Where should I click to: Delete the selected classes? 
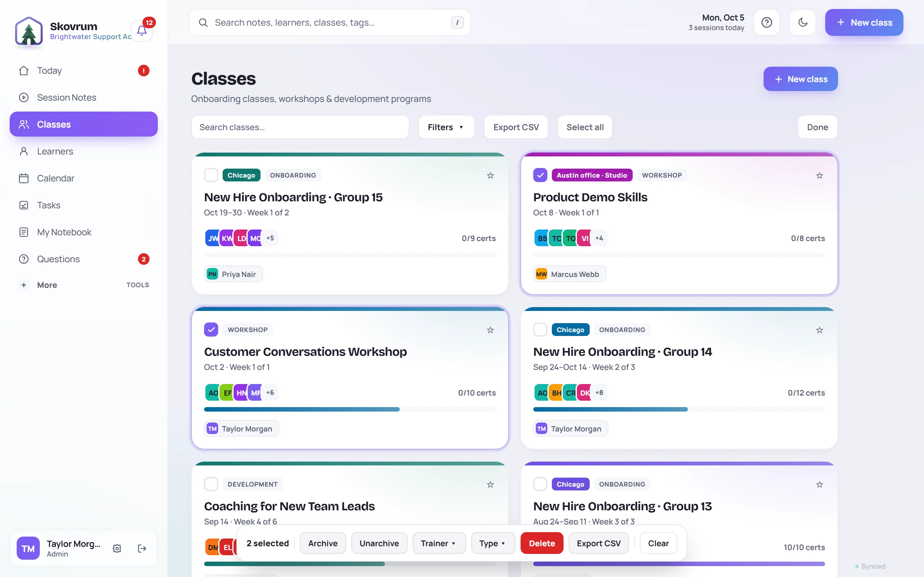(542, 543)
